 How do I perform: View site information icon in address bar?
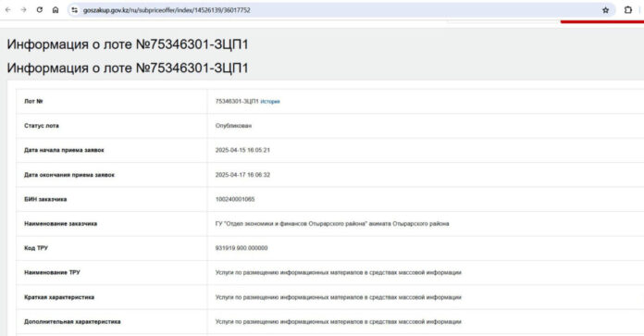(x=74, y=10)
